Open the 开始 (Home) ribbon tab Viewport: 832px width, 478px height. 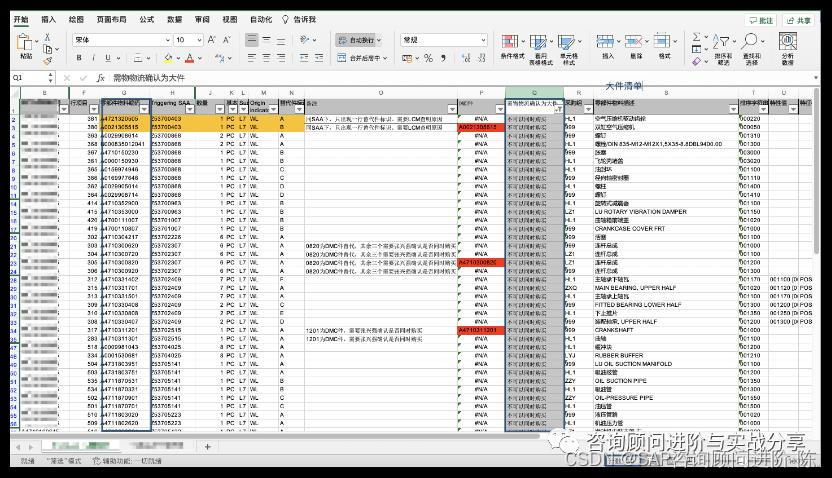coord(21,19)
